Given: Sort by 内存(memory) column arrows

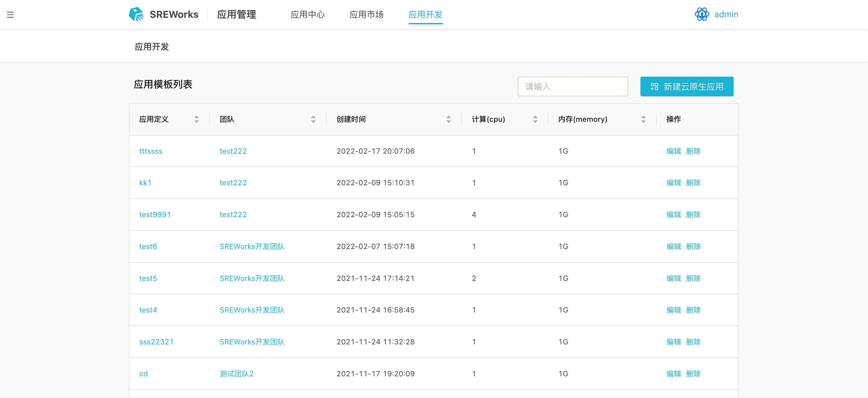Looking at the screenshot, I should (643, 119).
